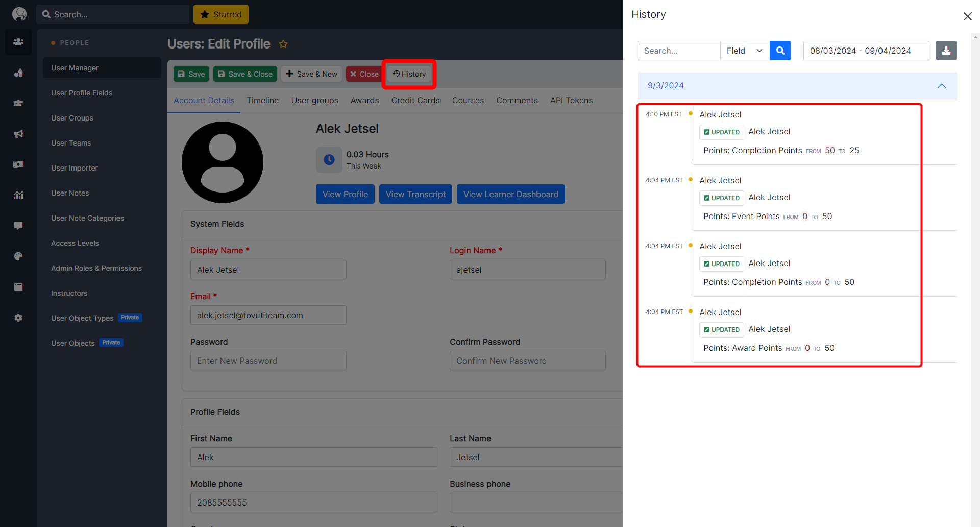Image resolution: width=980 pixels, height=527 pixels.
Task: Switch to Account Details tab
Action: tap(204, 101)
